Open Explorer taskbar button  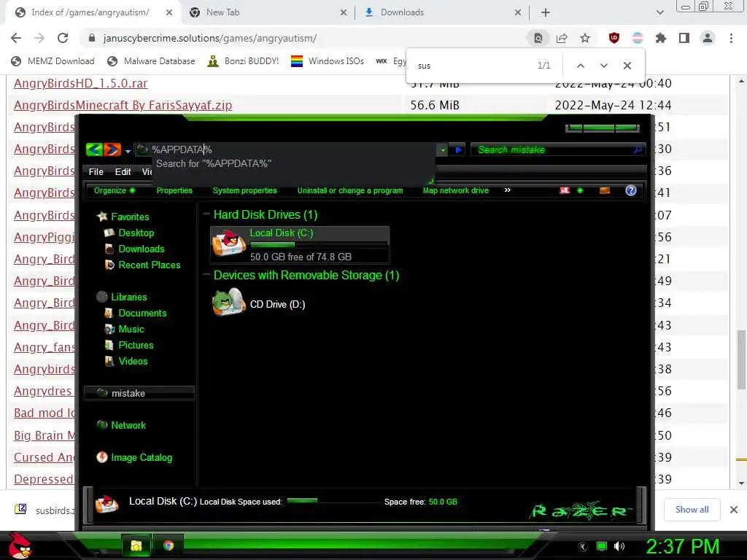tap(136, 545)
